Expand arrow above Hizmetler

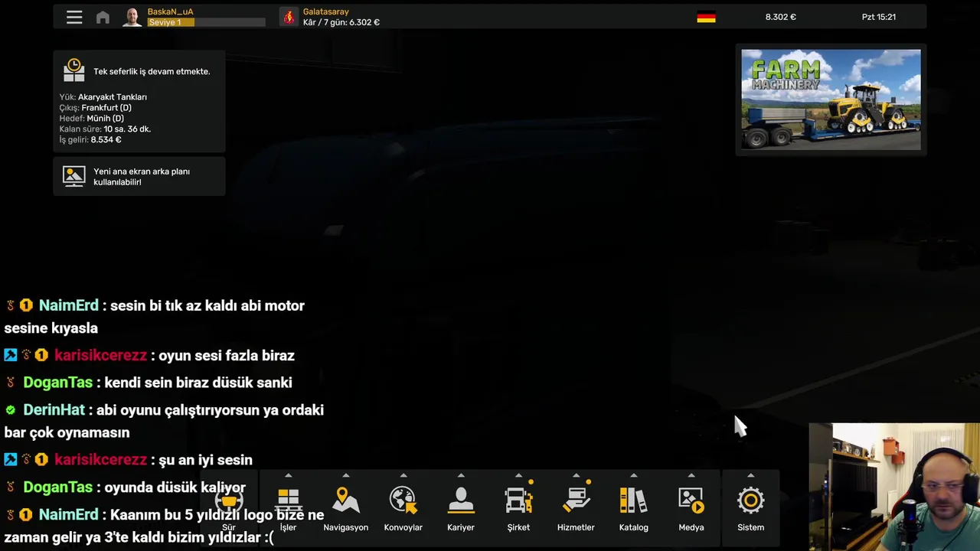coord(576,476)
